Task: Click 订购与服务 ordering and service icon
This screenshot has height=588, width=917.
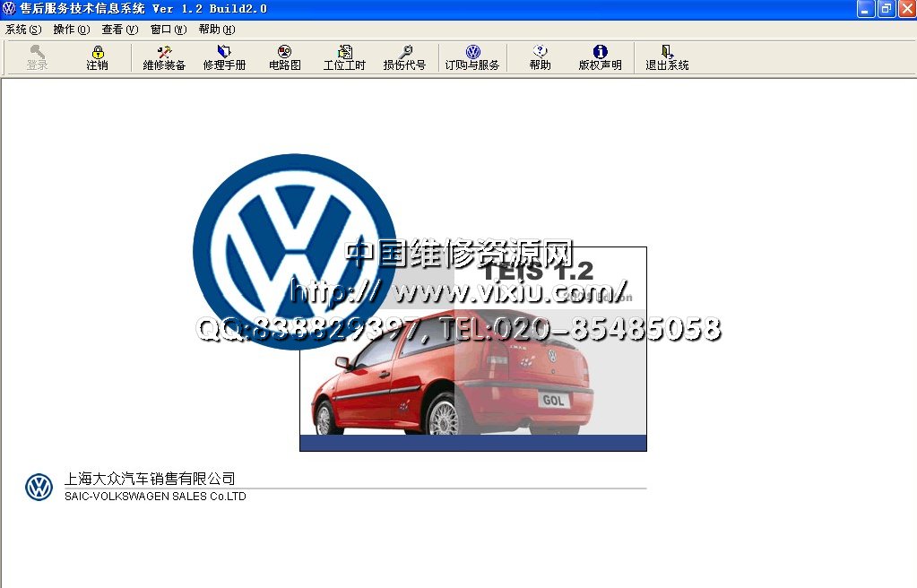Action: [x=472, y=57]
